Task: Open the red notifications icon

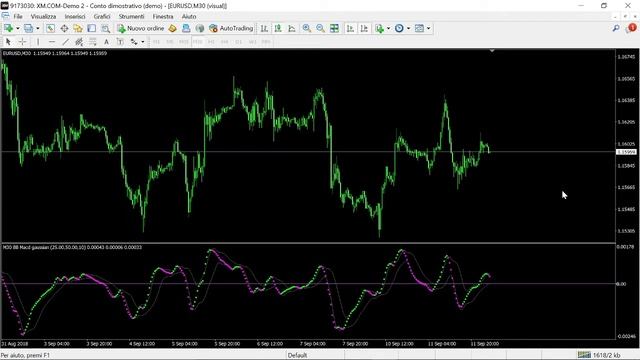Action: (631, 28)
